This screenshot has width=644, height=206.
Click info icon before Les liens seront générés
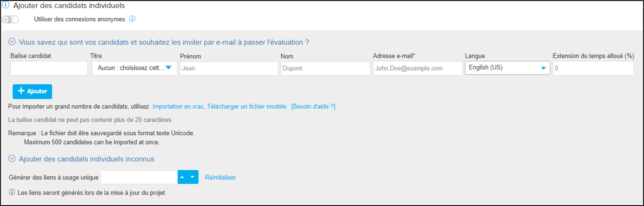12,192
